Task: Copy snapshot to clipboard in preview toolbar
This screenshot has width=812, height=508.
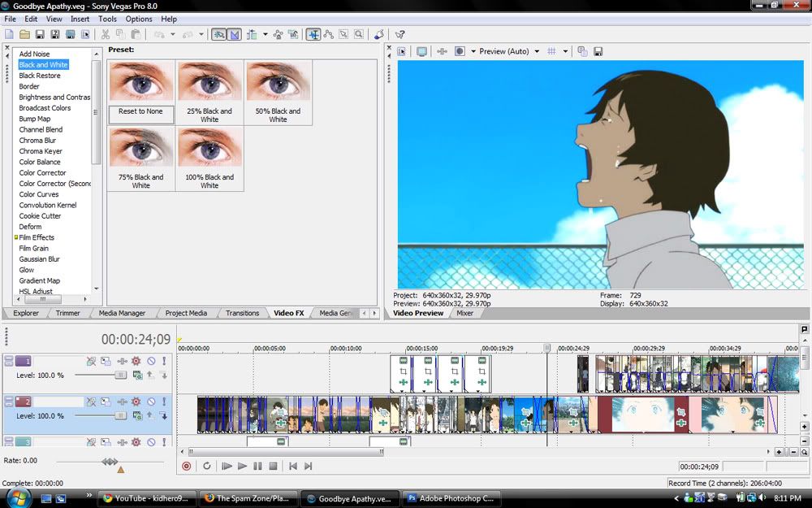Action: coord(582,51)
